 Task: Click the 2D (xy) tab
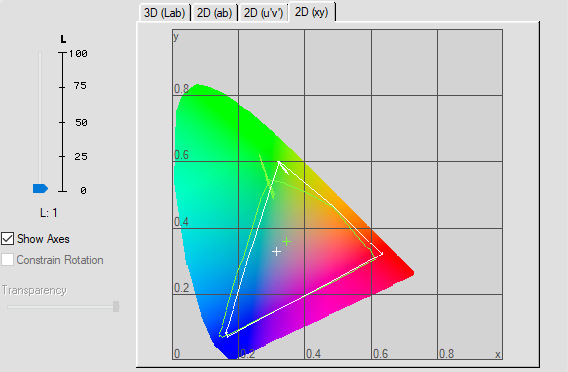pos(312,12)
